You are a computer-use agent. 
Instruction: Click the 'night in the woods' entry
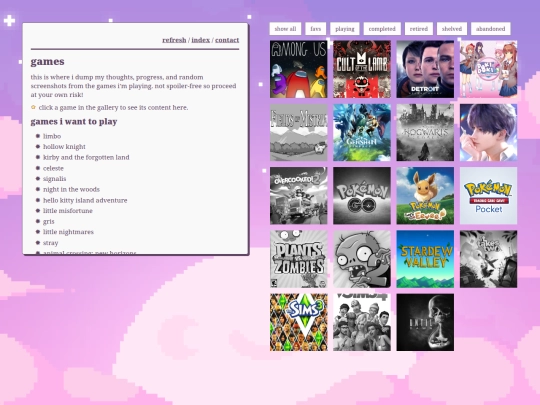(71, 189)
